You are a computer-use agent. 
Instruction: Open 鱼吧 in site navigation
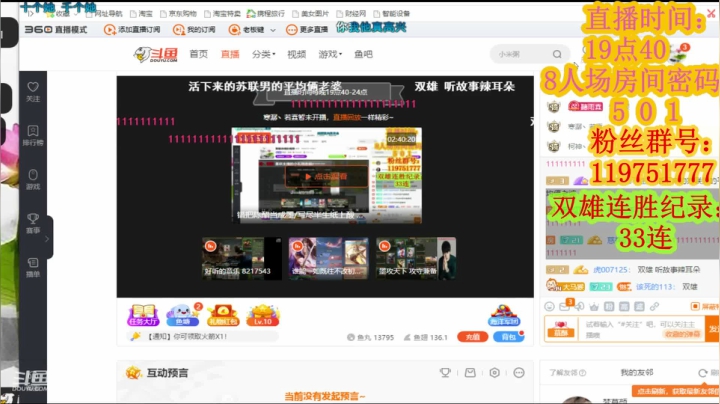pos(363,54)
